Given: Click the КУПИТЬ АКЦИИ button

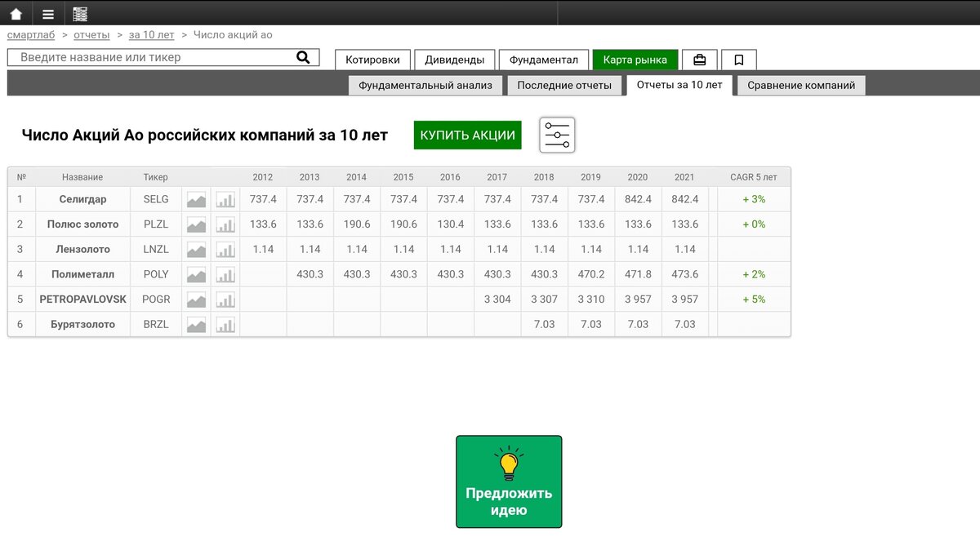Looking at the screenshot, I should (x=468, y=135).
